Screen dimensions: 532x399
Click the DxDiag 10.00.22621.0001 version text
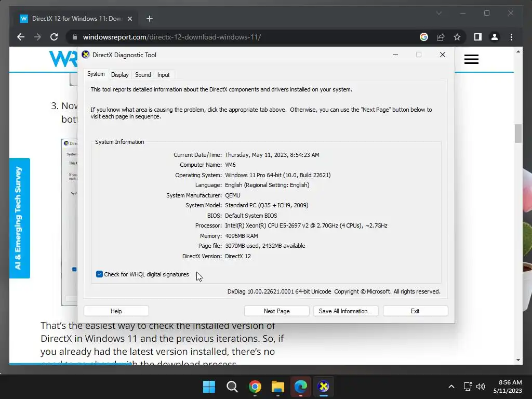pos(279,291)
